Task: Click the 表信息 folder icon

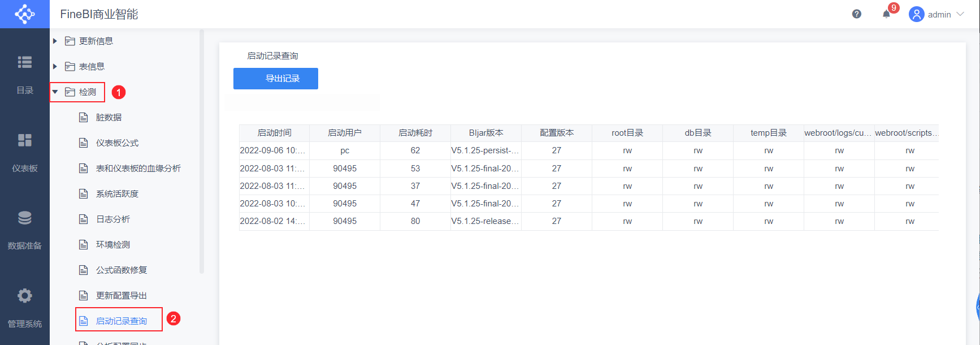Action: pos(70,67)
